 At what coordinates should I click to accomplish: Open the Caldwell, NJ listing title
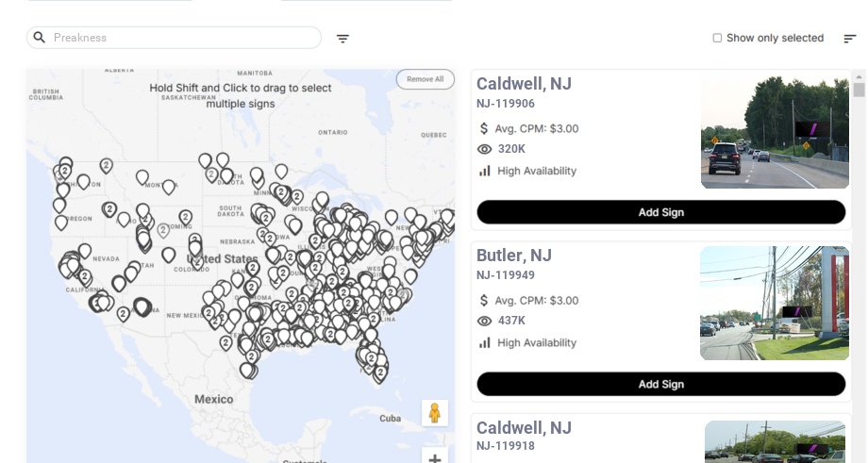524,84
